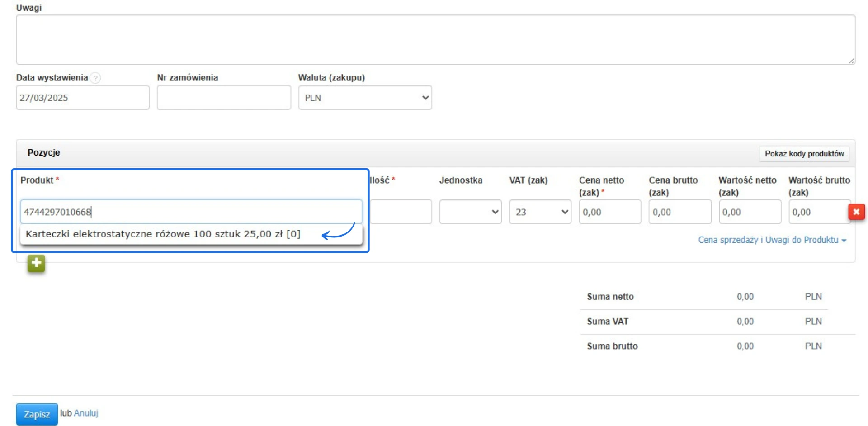Click the Wartość netto (zak) field
Image resolution: width=868 pixels, height=426 pixels.
pos(750,212)
